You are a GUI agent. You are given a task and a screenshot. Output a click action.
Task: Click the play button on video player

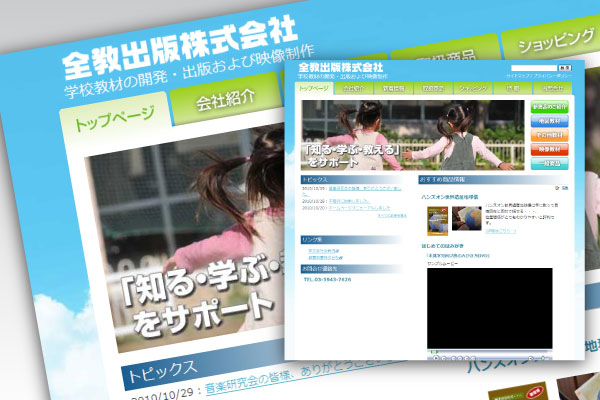coord(435,358)
